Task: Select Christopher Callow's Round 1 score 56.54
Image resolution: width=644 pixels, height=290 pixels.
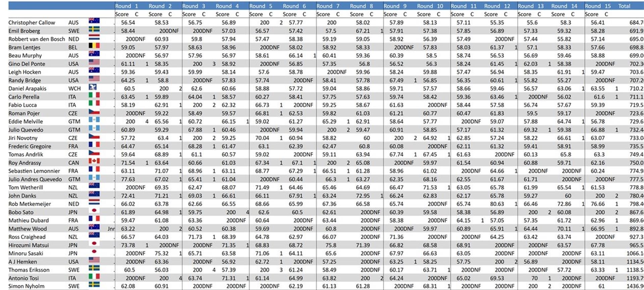Action: pyautogui.click(x=128, y=22)
